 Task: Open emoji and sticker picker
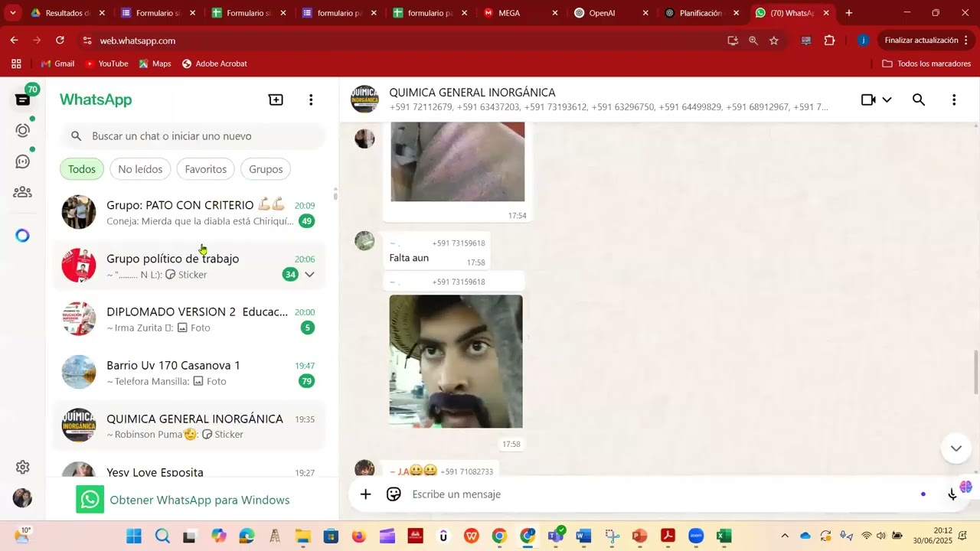pos(394,494)
